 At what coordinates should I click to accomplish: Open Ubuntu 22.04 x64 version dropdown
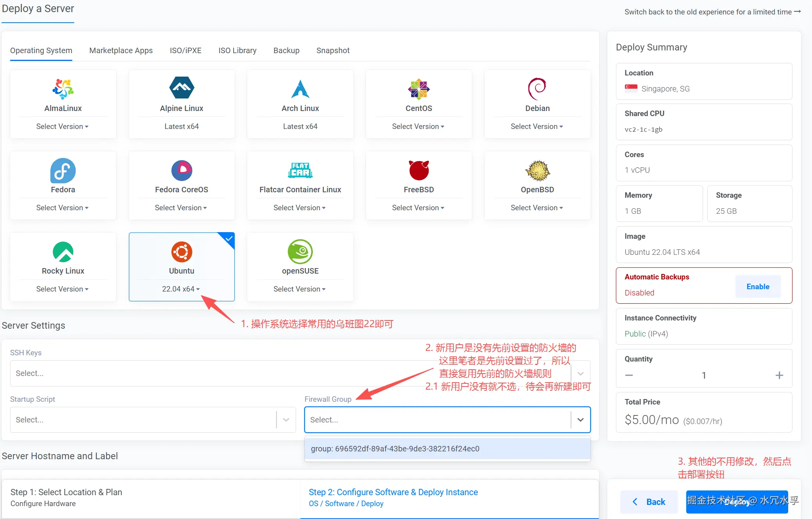(181, 289)
